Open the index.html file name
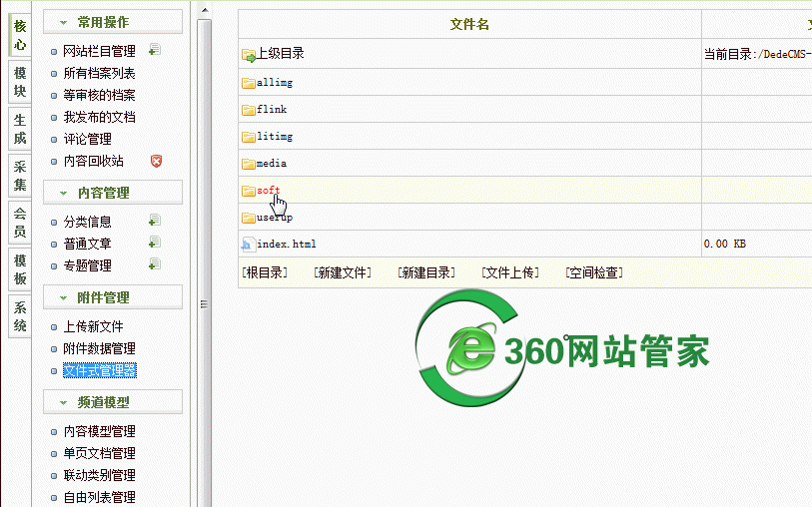812x507 pixels. [287, 244]
